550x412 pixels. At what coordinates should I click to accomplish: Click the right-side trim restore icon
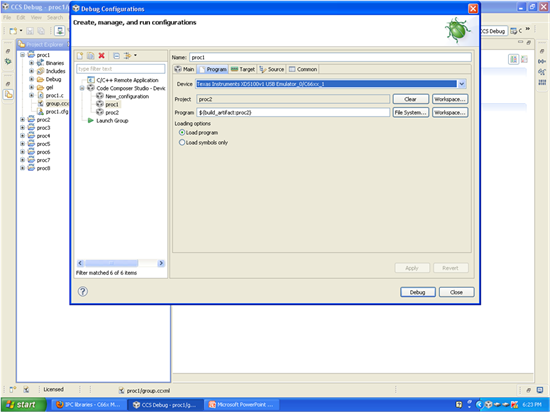542,51
